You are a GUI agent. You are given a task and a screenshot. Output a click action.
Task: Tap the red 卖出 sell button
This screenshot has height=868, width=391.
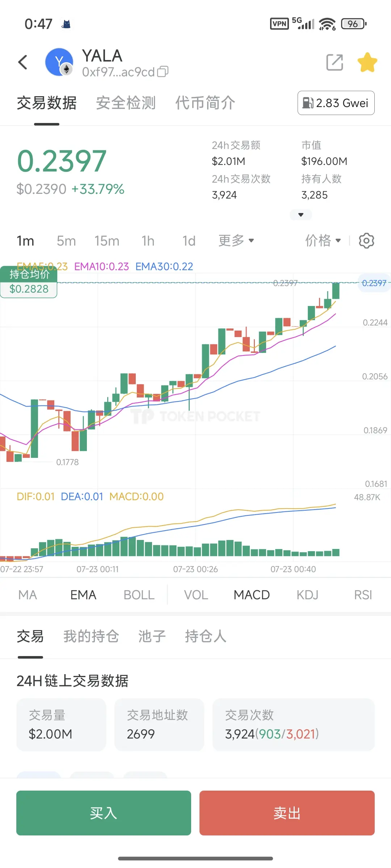(287, 813)
